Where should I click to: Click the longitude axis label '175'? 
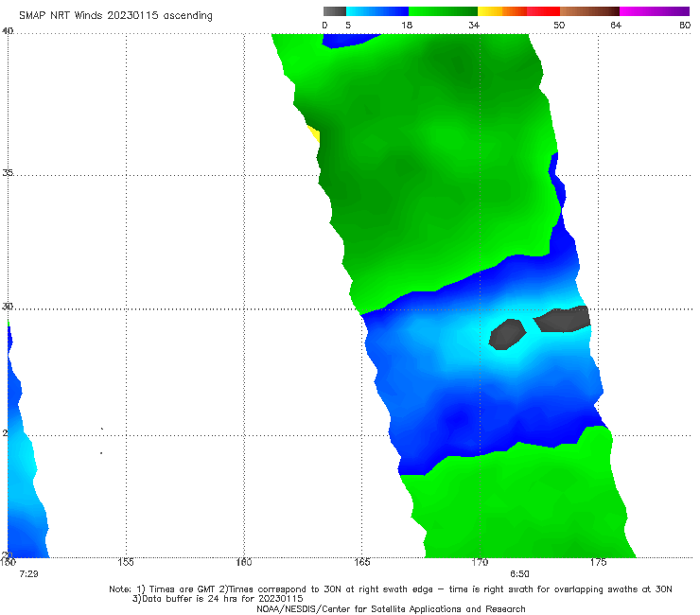598,562
